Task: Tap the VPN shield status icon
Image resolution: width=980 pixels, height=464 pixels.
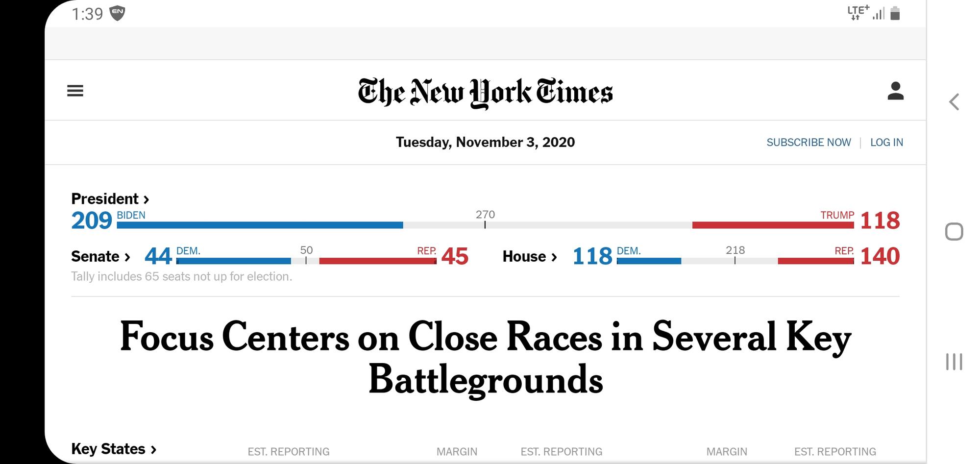Action: pos(117,13)
